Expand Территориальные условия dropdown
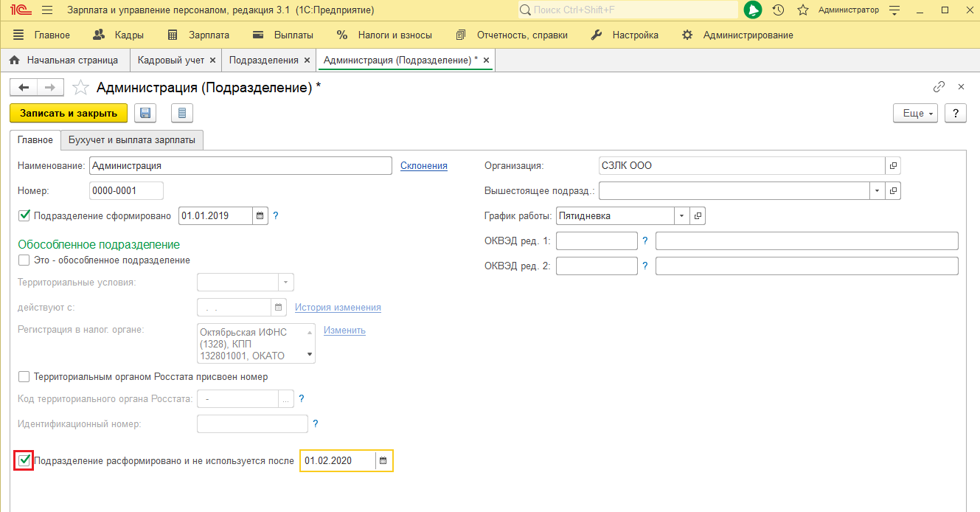The width and height of the screenshot is (980, 512). [285, 283]
